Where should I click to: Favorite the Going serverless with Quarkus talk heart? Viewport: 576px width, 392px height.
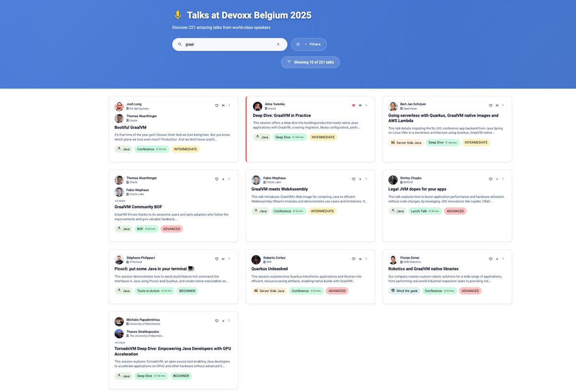(x=491, y=105)
